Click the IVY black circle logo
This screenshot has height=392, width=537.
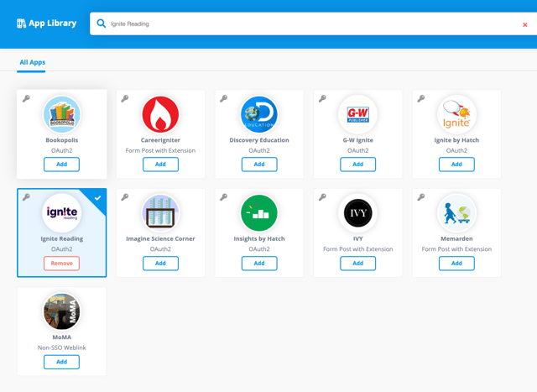point(358,213)
